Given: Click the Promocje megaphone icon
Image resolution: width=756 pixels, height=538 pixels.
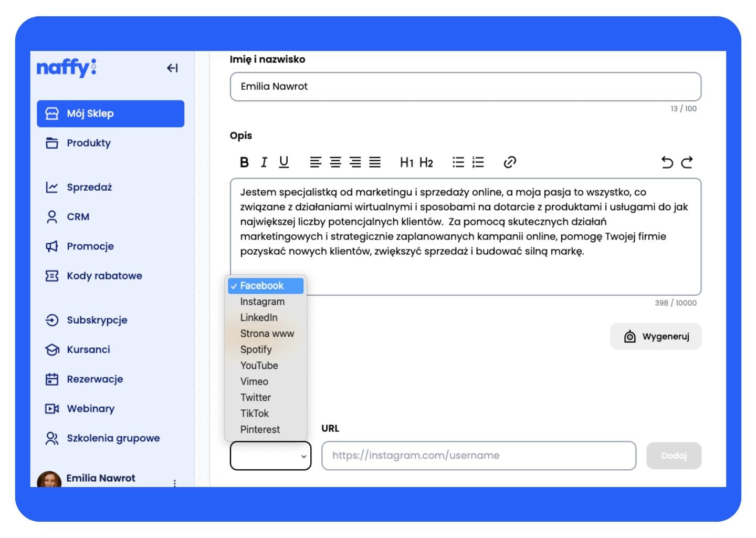Looking at the screenshot, I should click(52, 246).
